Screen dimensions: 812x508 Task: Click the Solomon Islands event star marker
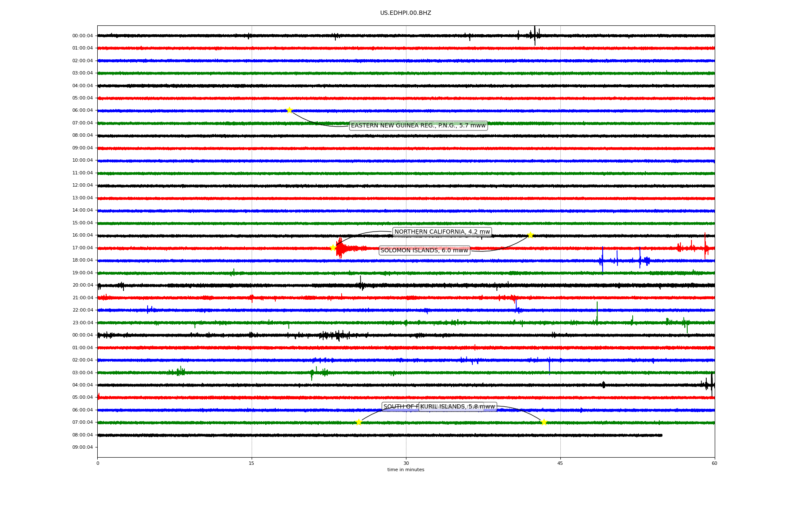[530, 235]
